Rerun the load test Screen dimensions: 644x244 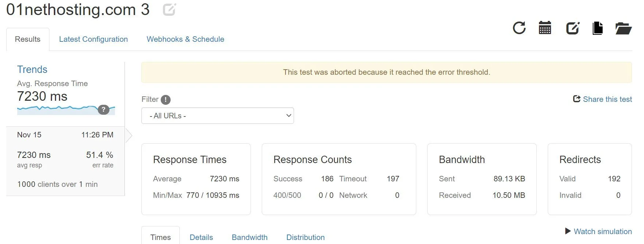tap(520, 28)
